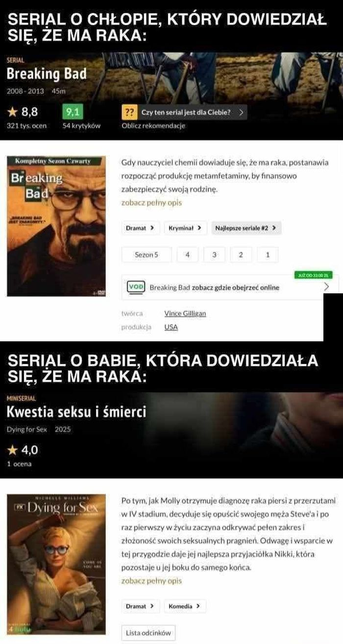Click the green 9,1 critics score badge
This screenshot has width=343, height=644.
tap(73, 112)
